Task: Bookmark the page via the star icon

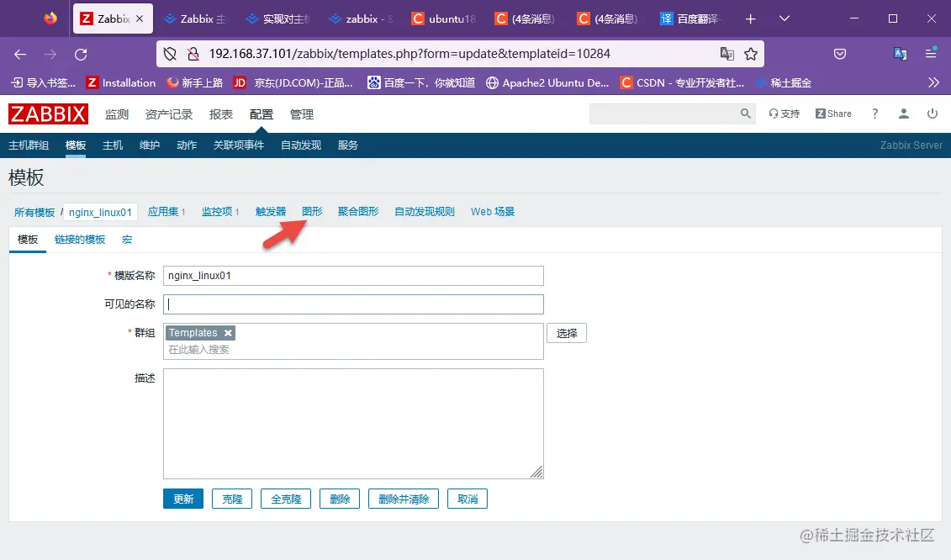Action: (750, 54)
